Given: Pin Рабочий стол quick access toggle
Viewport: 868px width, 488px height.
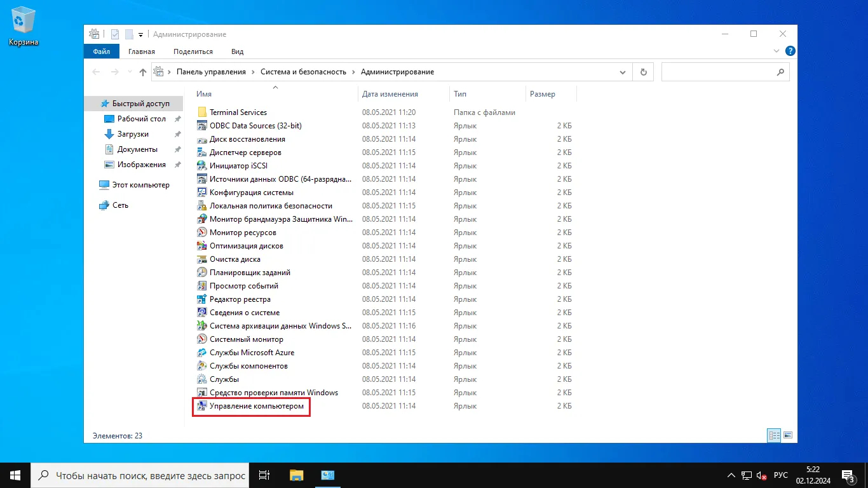Looking at the screenshot, I should 178,119.
